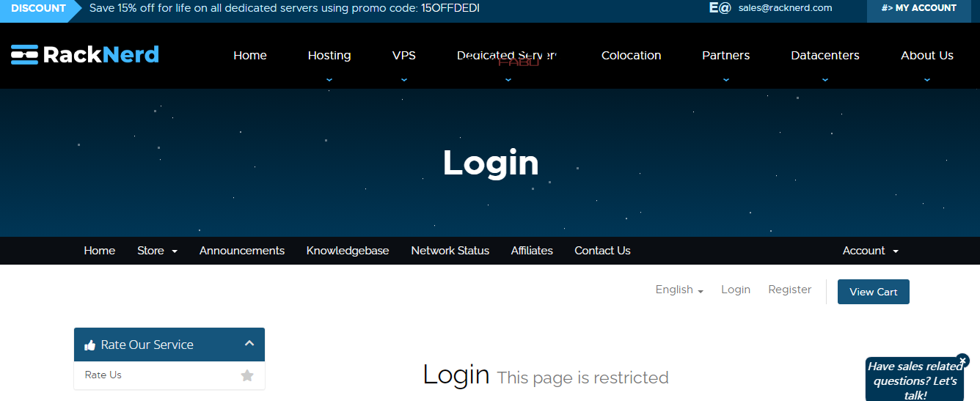Screen dimensions: 980x401
Task: Close the sales chat popup
Action: [962, 361]
